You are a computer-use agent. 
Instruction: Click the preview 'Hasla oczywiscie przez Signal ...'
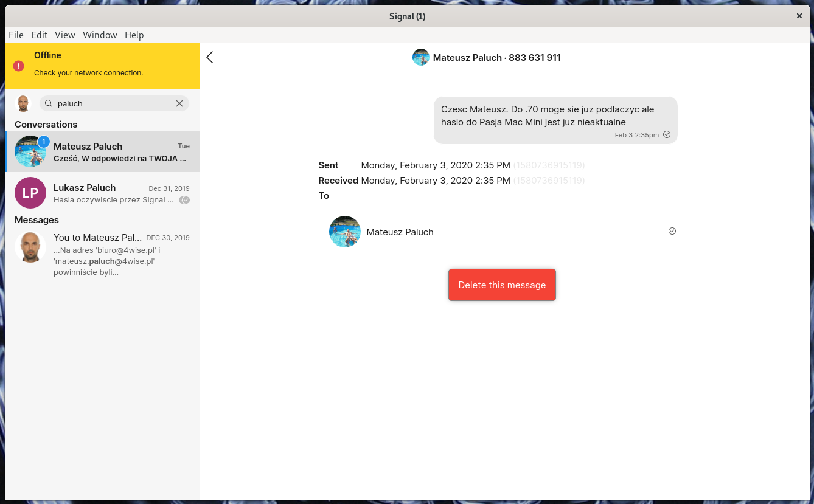pyautogui.click(x=114, y=200)
